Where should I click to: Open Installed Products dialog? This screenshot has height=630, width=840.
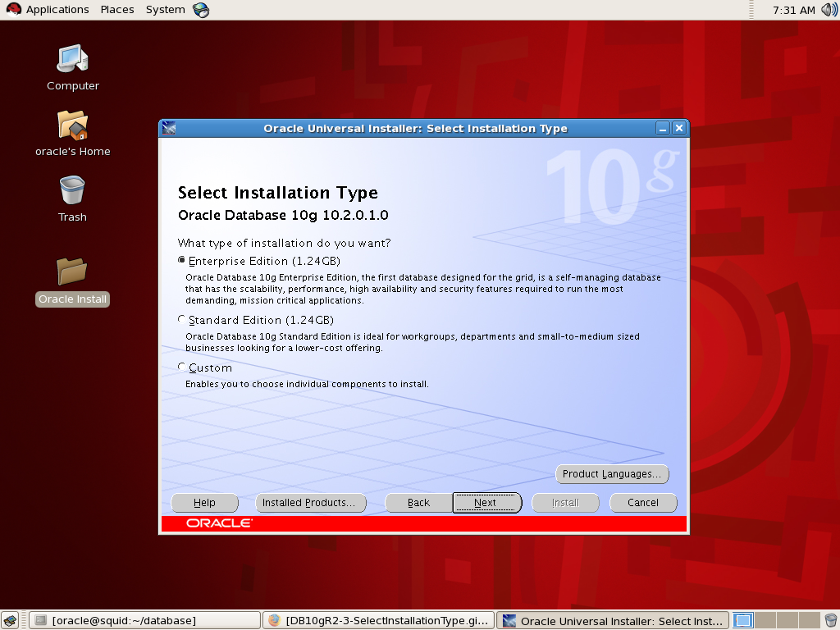(x=311, y=503)
